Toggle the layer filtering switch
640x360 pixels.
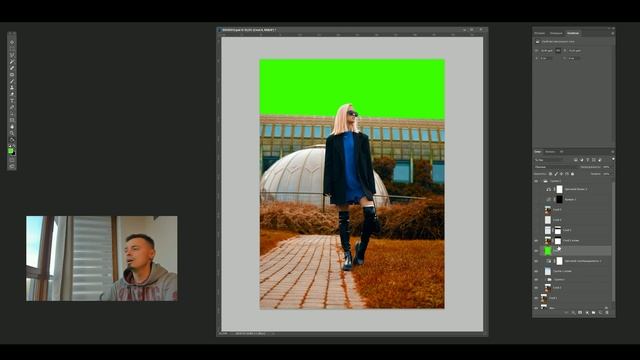tap(613, 159)
